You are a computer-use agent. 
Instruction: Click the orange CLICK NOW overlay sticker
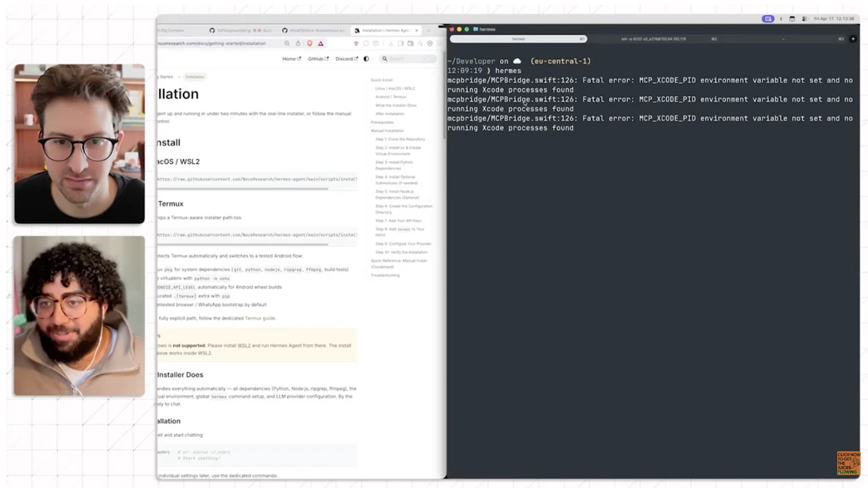pos(847,463)
